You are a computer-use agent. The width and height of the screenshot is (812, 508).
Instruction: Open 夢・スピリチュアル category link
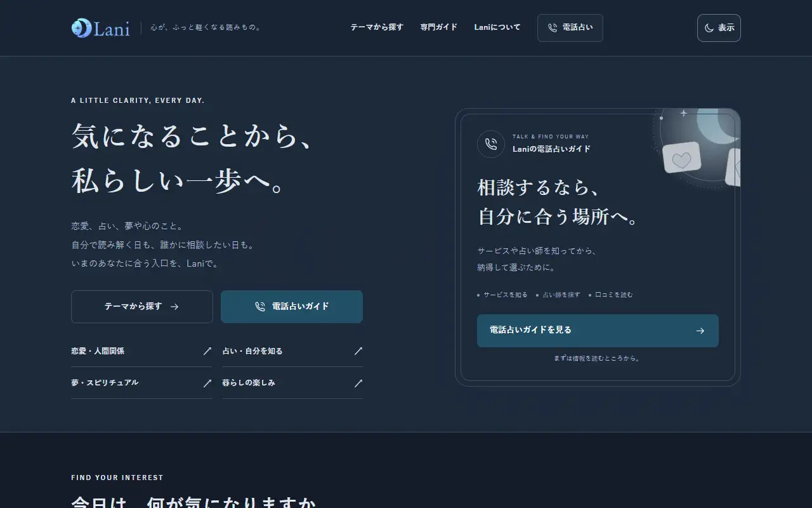(x=141, y=383)
